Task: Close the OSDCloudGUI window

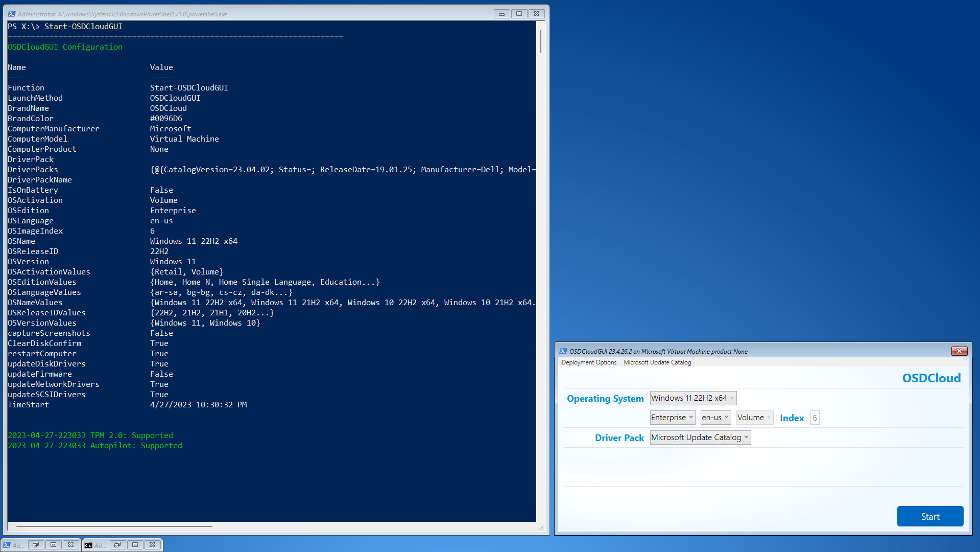Action: [959, 351]
